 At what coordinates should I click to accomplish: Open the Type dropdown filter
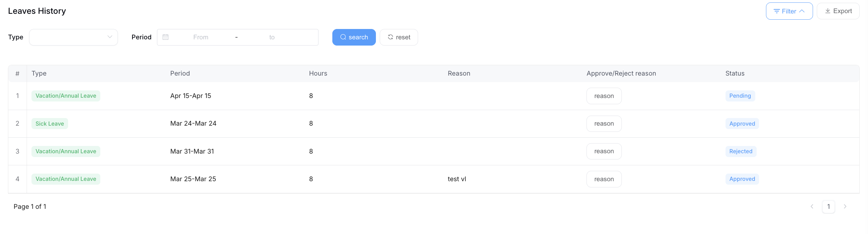(73, 37)
